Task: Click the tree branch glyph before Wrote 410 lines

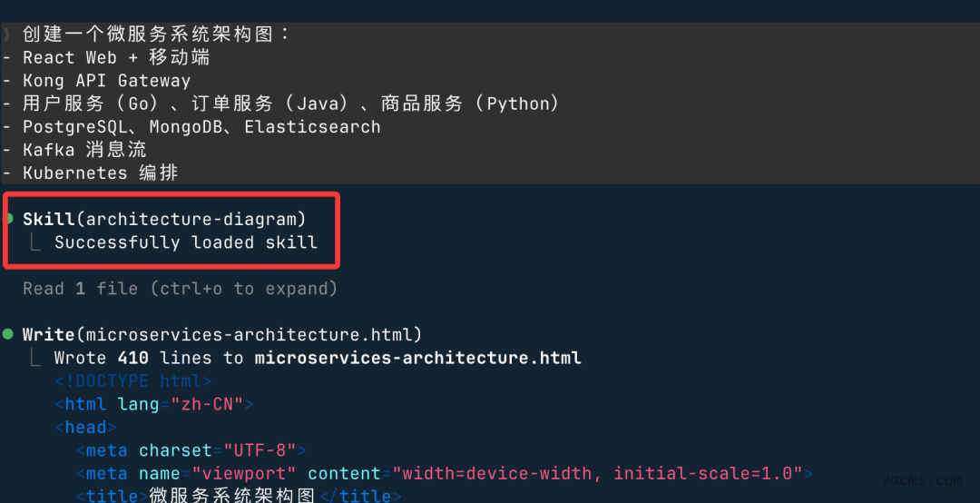Action: tap(35, 358)
